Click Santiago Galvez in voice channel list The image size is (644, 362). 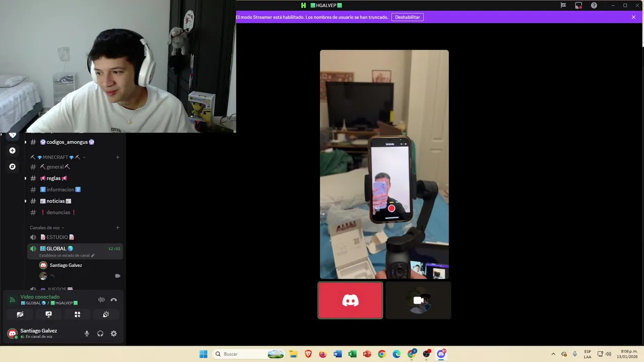click(x=65, y=265)
